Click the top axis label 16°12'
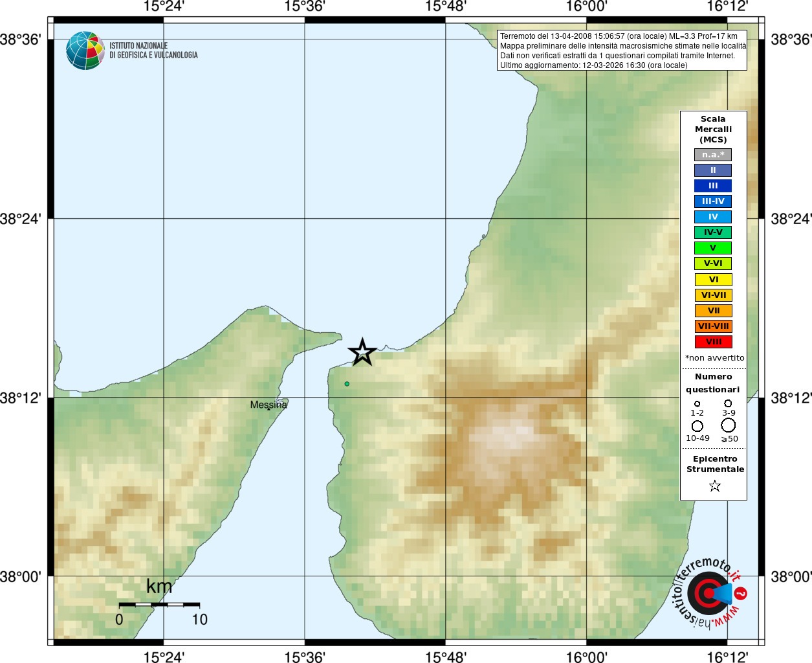 click(x=727, y=6)
